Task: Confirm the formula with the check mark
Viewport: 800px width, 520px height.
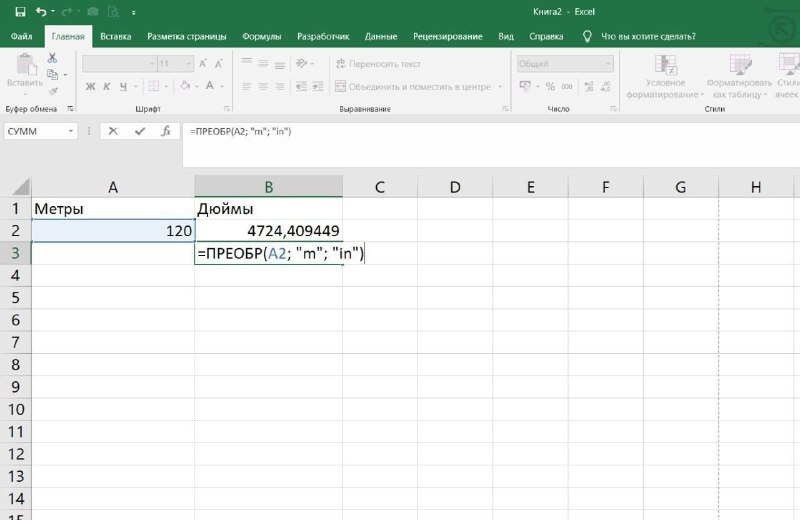Action: pos(140,131)
